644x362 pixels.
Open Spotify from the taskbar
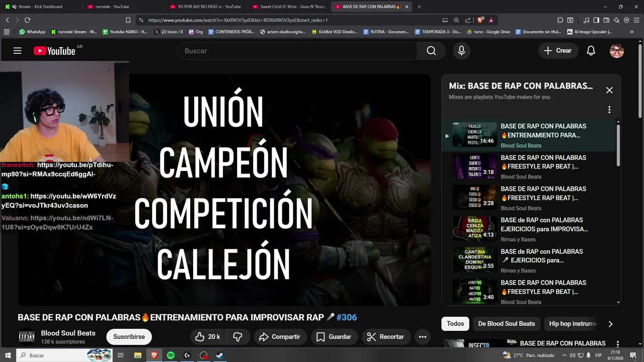pos(171,355)
